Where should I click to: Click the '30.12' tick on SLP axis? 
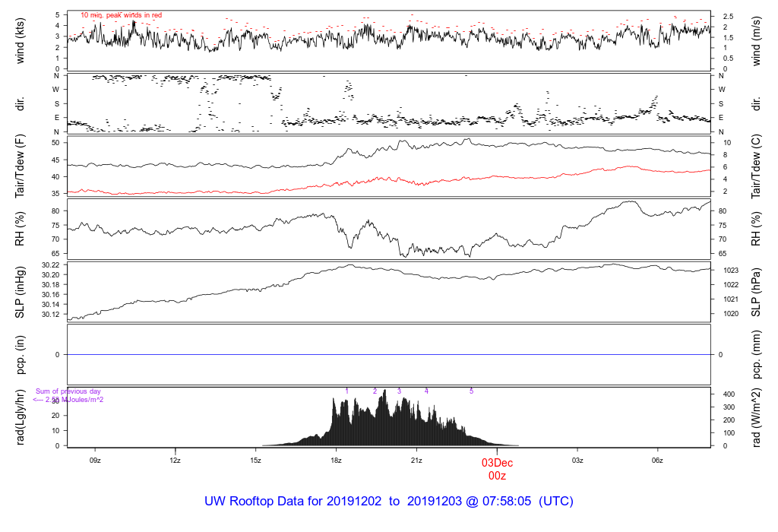51,314
